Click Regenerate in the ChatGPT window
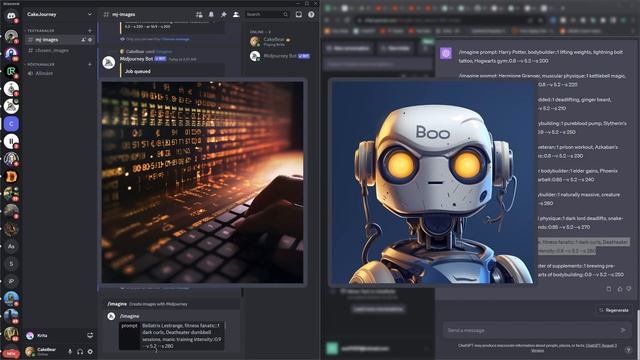Screen dimensions: 640x360 (x=613, y=310)
